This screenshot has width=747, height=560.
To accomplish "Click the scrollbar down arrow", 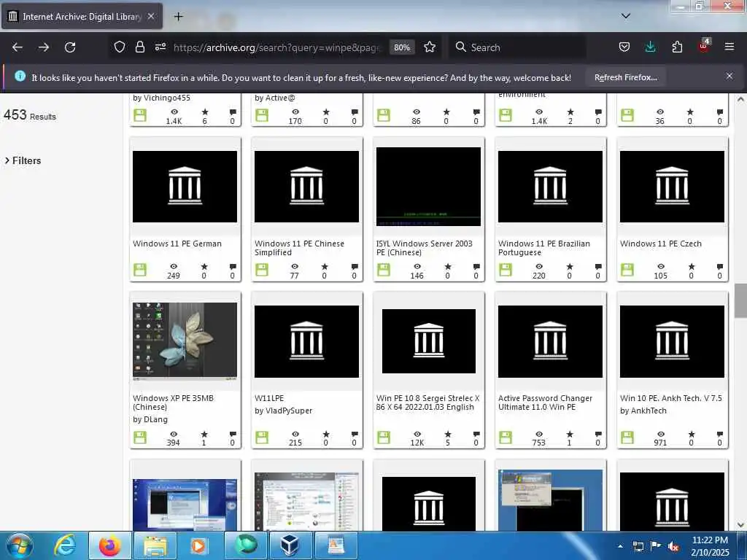I will point(740,525).
